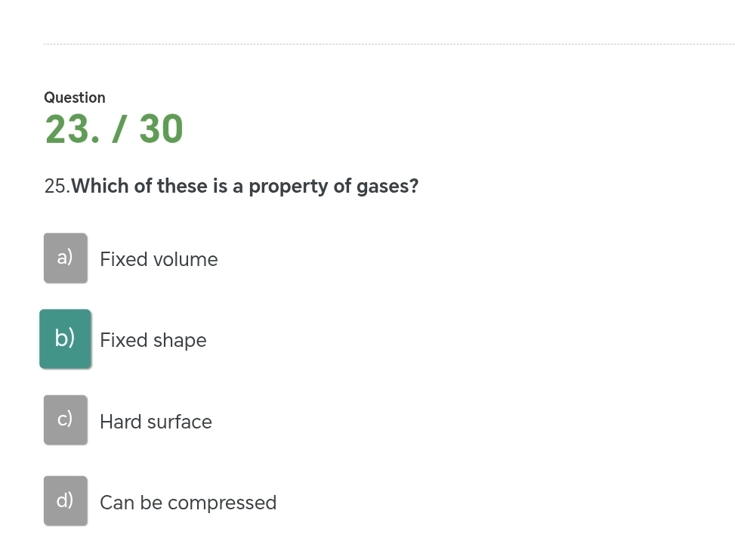The height and width of the screenshot is (560, 735).
Task: Click the number '25.' before the question
Action: click(57, 186)
